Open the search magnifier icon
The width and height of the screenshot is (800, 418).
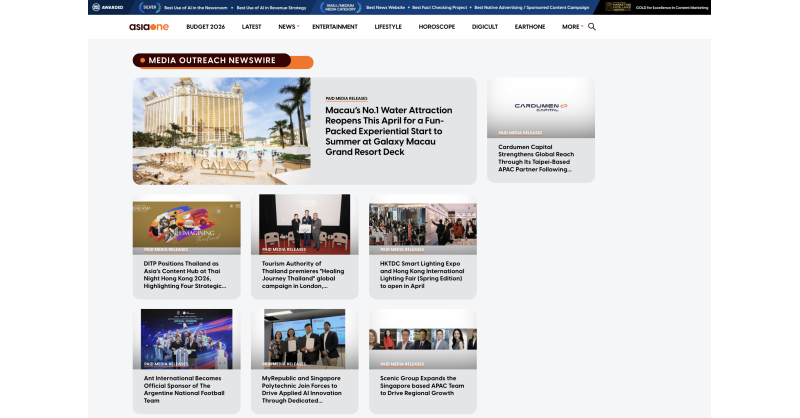592,27
